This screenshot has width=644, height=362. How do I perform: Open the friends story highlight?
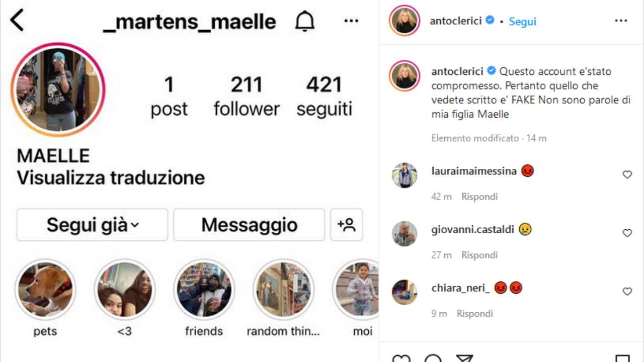204,290
